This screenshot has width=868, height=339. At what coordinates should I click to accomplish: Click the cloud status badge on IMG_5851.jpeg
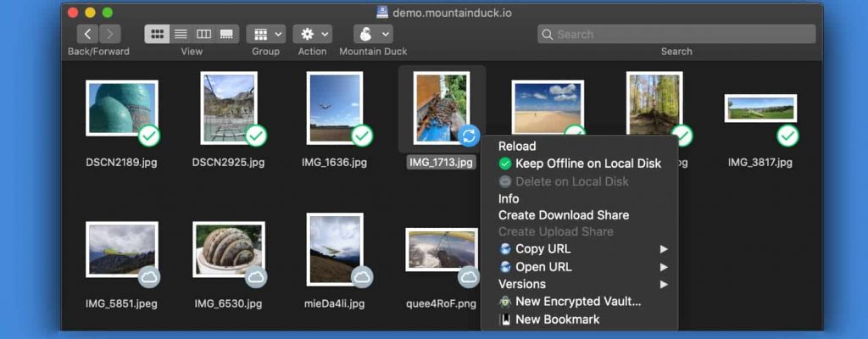[x=148, y=276]
